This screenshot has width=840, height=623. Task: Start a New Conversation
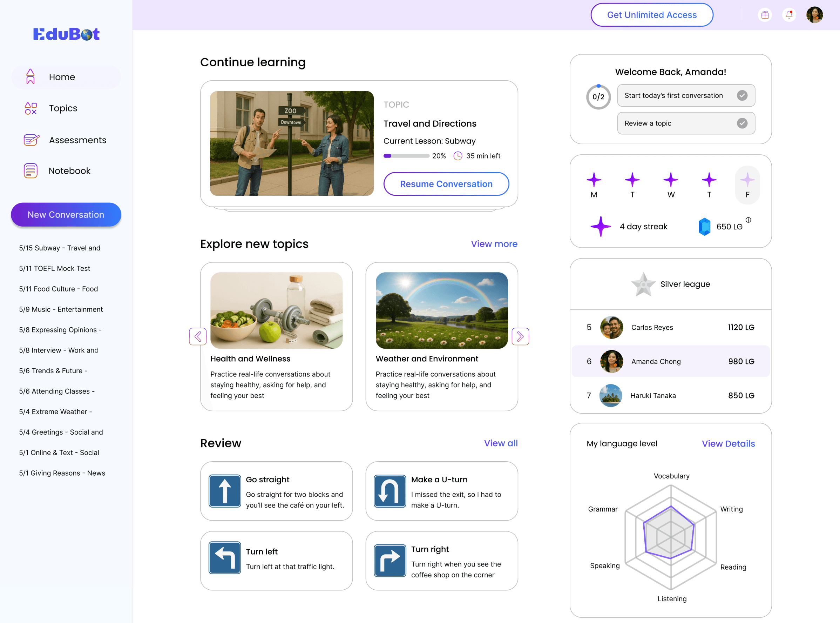pyautogui.click(x=66, y=215)
